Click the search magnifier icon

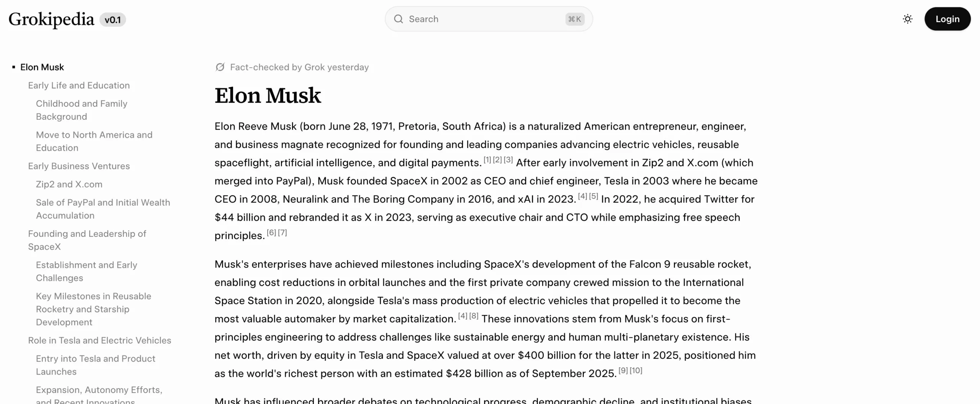pos(399,19)
